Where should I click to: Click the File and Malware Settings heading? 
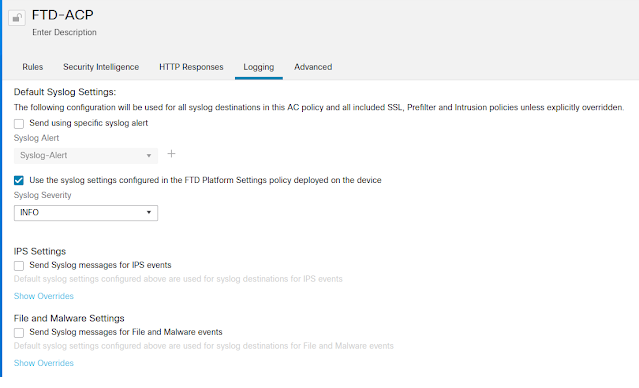tap(69, 318)
